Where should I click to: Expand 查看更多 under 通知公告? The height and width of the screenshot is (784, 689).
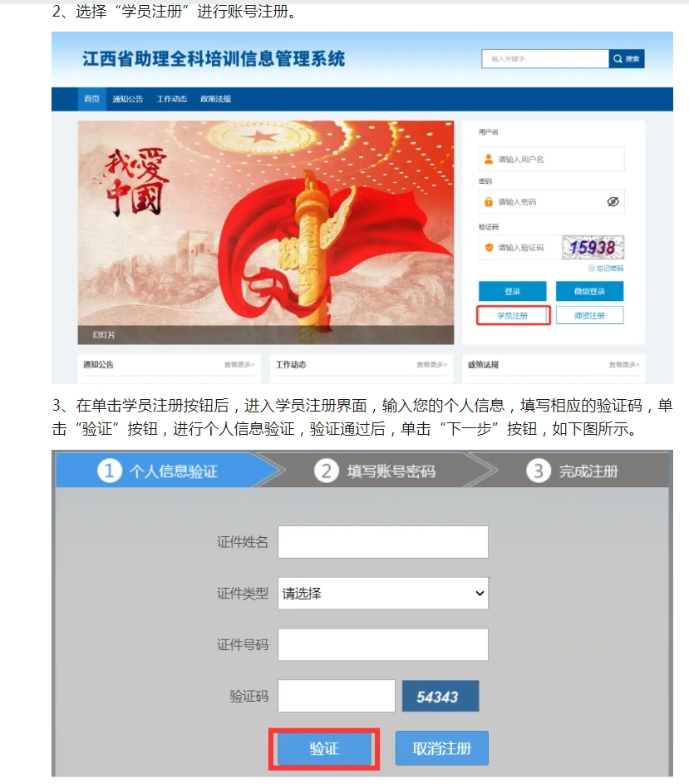pos(239,364)
